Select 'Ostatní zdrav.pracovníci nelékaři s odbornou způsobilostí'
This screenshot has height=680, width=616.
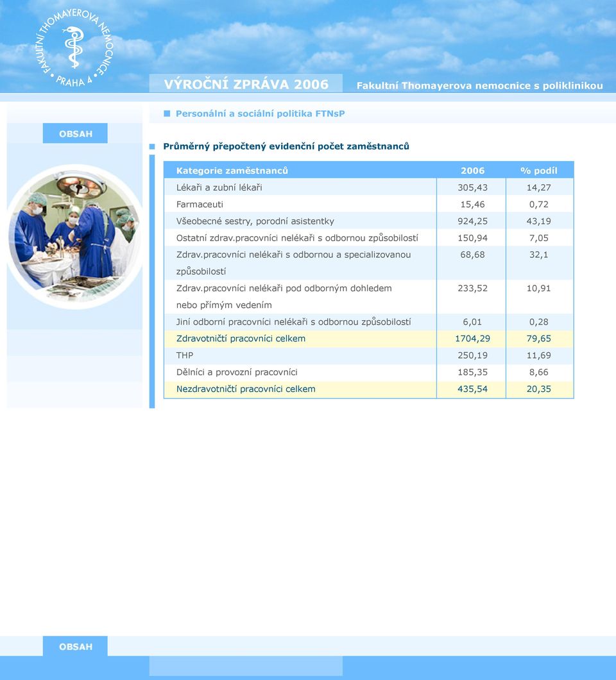pos(297,238)
